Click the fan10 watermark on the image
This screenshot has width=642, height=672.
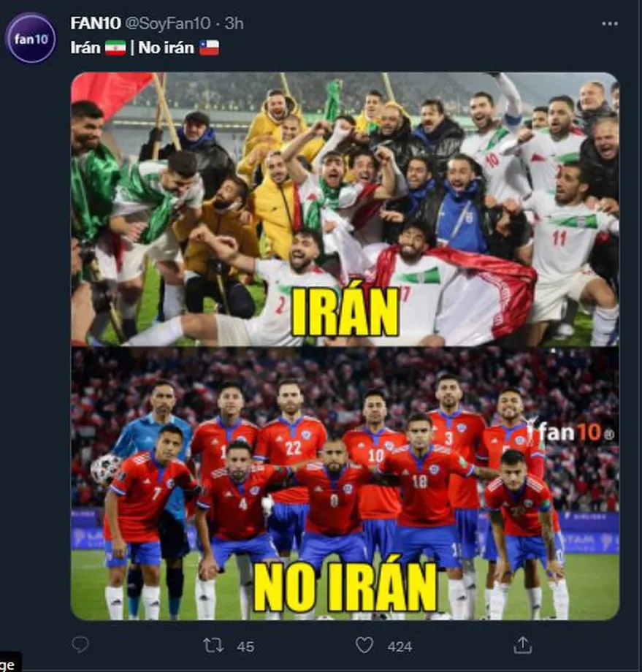coord(572,431)
